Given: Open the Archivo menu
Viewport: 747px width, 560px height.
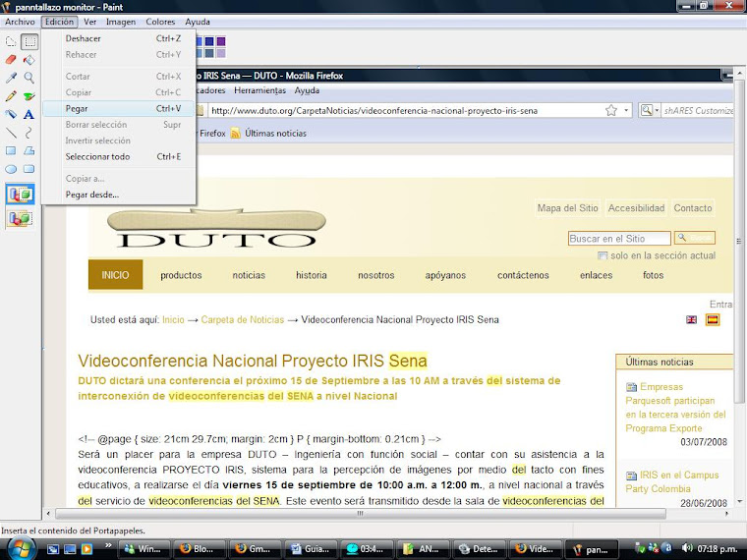Looking at the screenshot, I should [20, 22].
